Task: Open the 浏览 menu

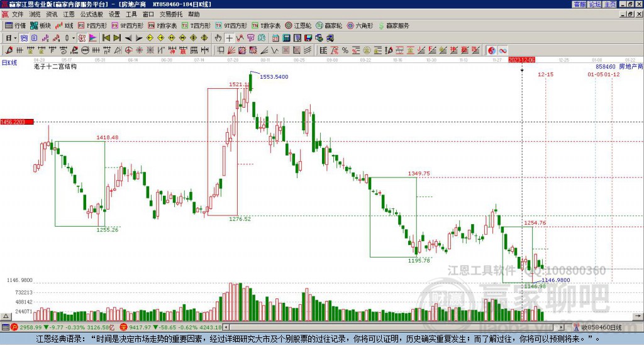Action: coord(35,14)
